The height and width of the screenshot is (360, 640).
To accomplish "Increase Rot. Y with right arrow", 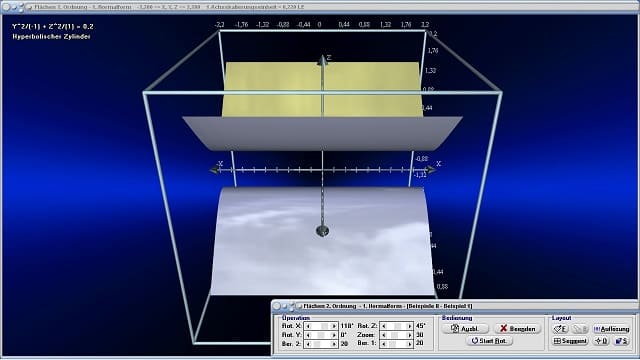I will pos(334,335).
